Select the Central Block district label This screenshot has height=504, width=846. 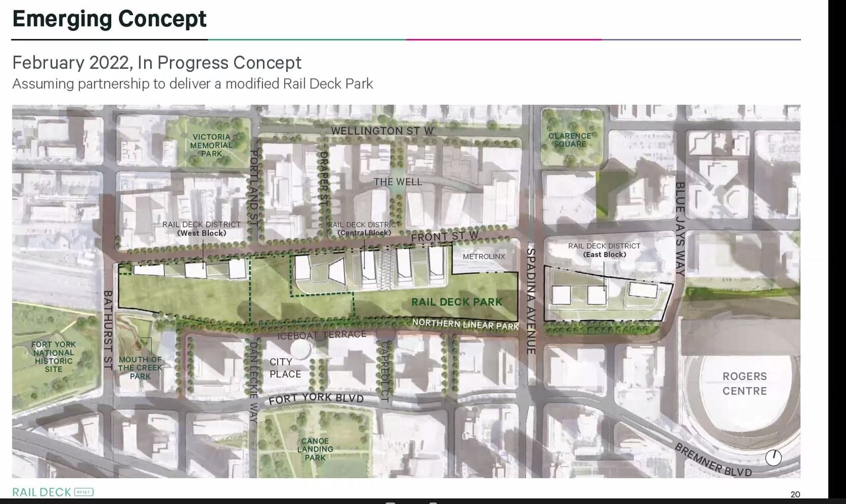coord(364,229)
